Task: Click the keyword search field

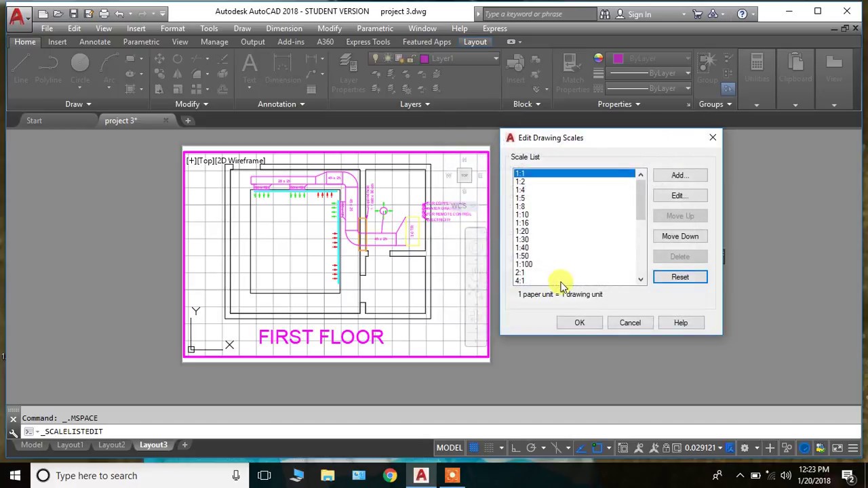Action: pyautogui.click(x=538, y=14)
